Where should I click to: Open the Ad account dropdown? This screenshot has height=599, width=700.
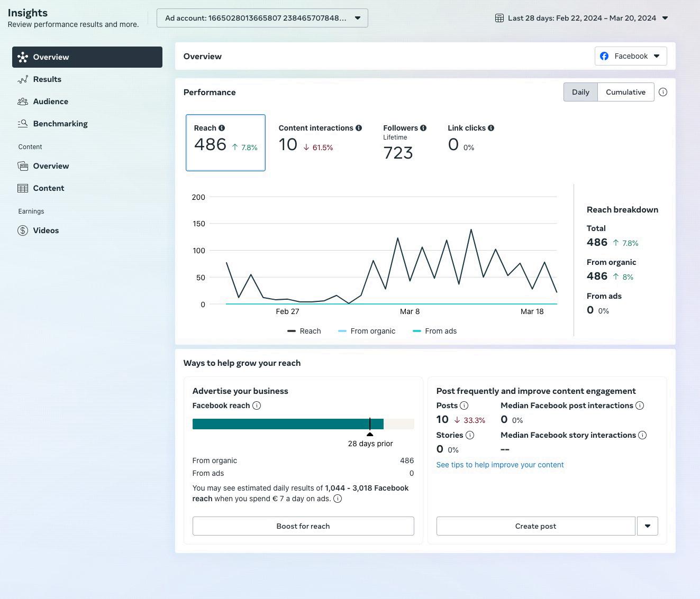click(262, 18)
